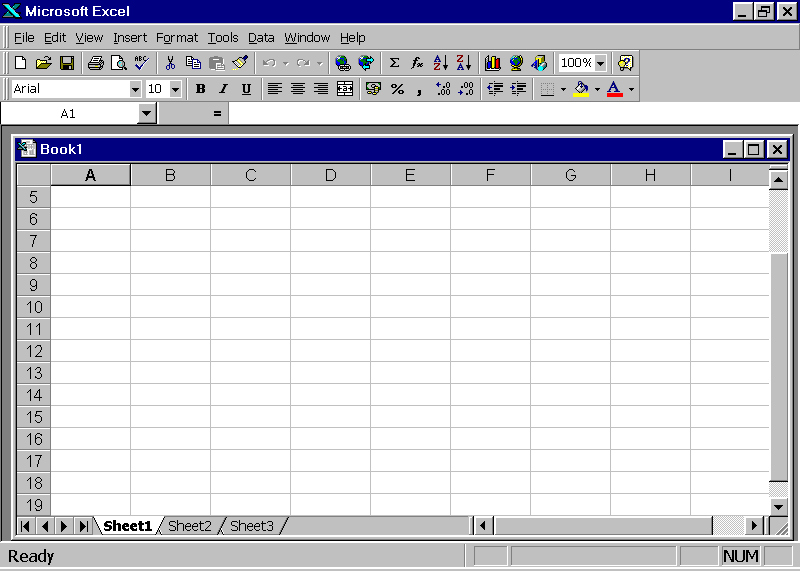Expand the Redo history dropdown arrow
The width and height of the screenshot is (800, 571).
click(x=319, y=63)
